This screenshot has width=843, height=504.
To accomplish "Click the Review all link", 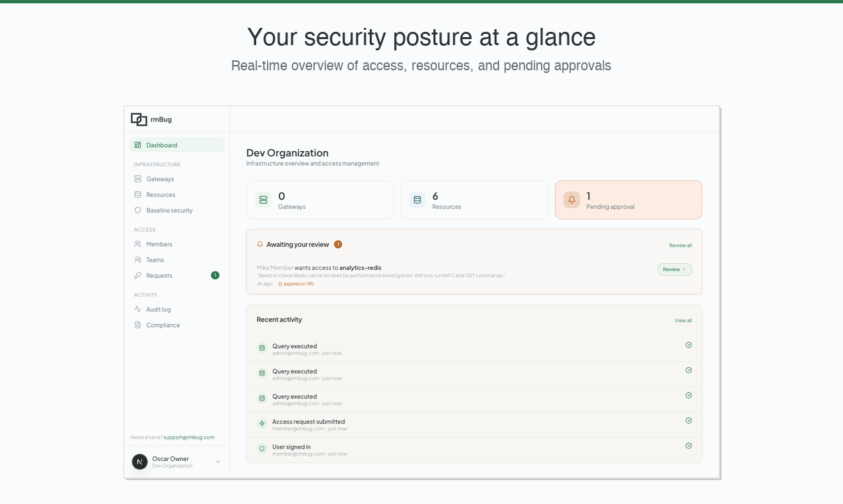I will (x=680, y=245).
